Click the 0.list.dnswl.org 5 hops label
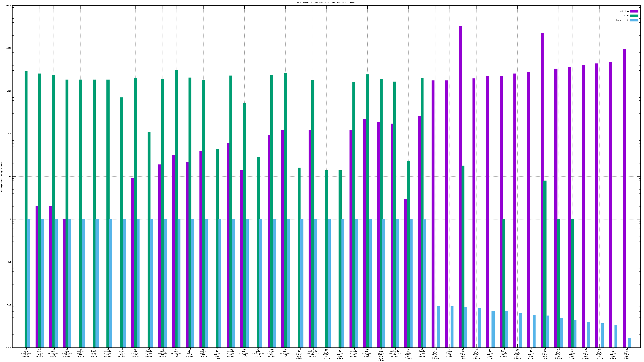Viewport: 644px width, 362px height. [x=408, y=354]
